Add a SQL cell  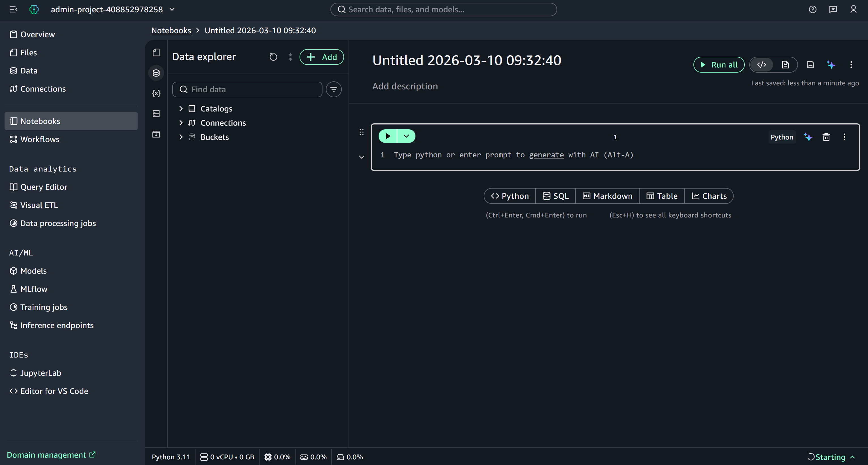click(x=556, y=196)
